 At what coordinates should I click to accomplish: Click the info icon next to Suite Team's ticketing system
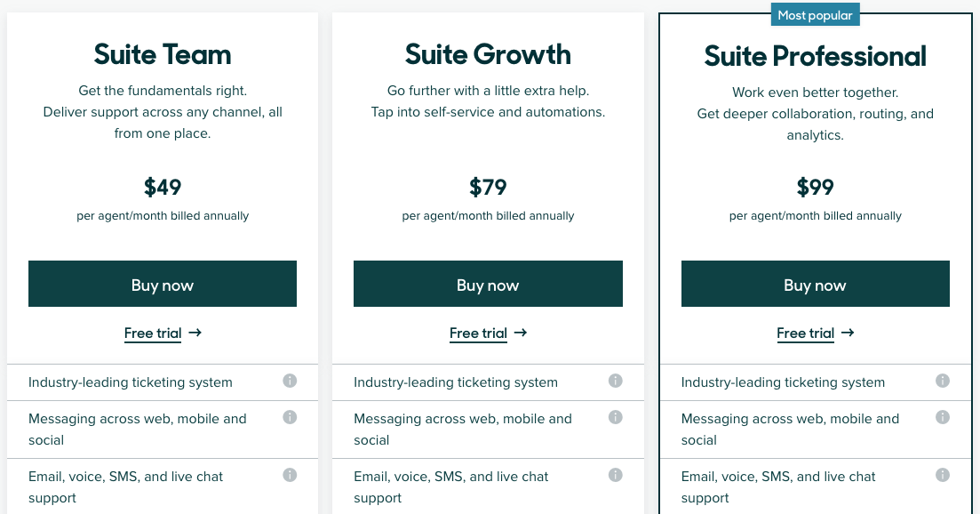[x=290, y=380]
